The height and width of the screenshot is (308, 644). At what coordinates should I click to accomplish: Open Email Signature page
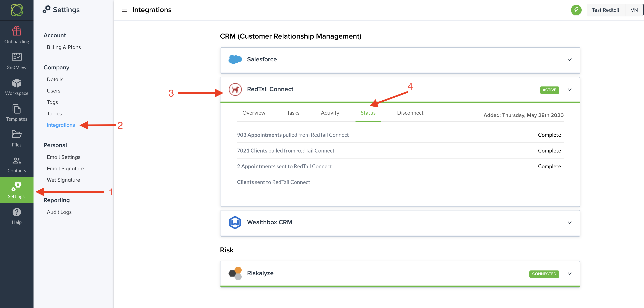pyautogui.click(x=66, y=169)
